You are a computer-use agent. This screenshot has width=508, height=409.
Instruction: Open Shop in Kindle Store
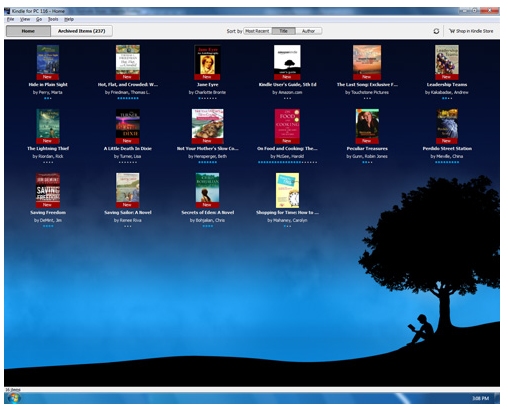click(471, 31)
